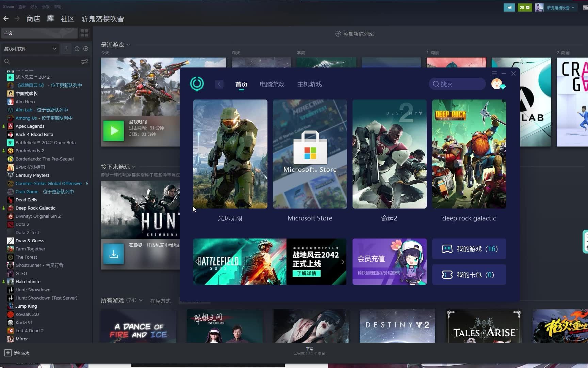Image resolution: width=588 pixels, height=368 pixels.
Task: Open the 游戏和软件 filter dropdown
Action: coord(30,49)
